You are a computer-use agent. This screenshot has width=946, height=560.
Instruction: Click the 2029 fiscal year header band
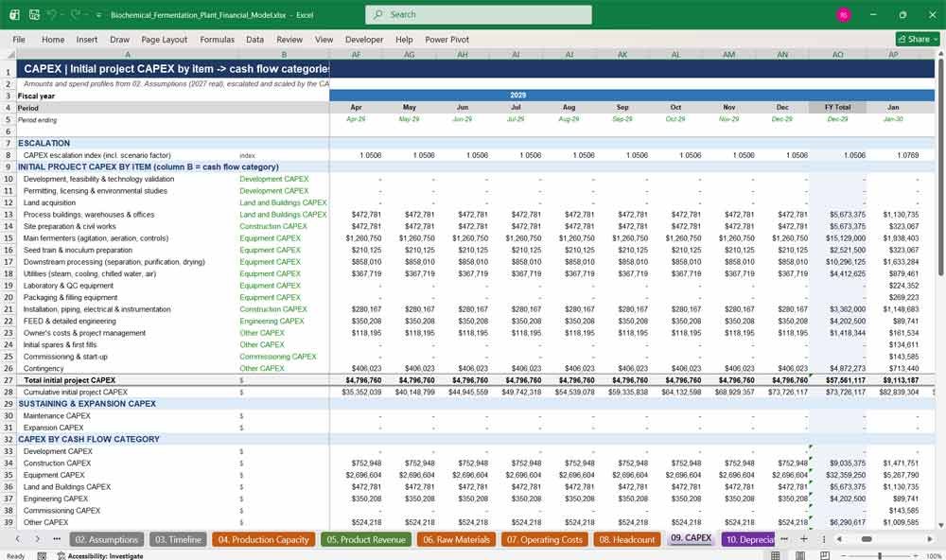point(517,96)
